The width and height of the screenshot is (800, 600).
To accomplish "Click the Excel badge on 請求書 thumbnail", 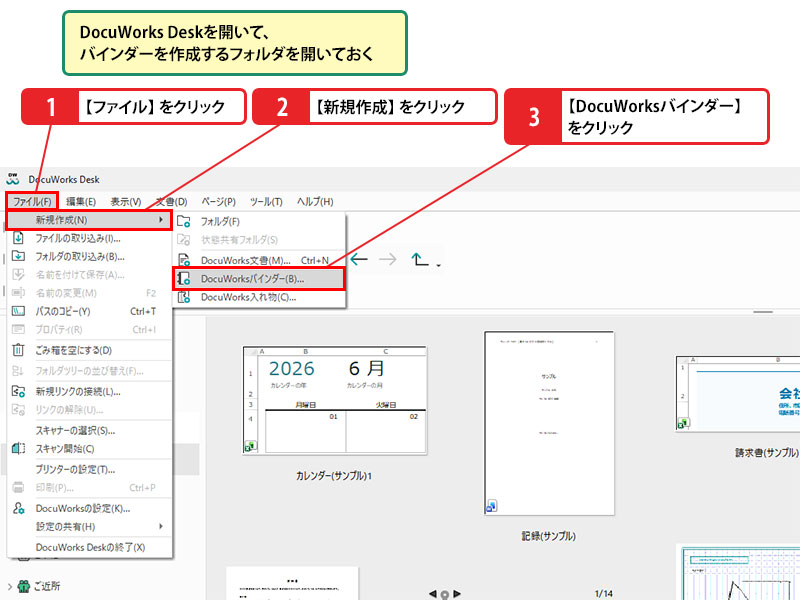I will pos(683,424).
